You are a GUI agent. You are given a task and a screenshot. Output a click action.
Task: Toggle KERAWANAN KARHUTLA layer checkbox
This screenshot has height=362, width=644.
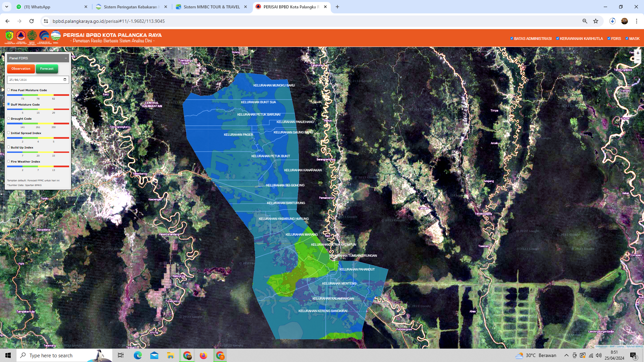[557, 39]
